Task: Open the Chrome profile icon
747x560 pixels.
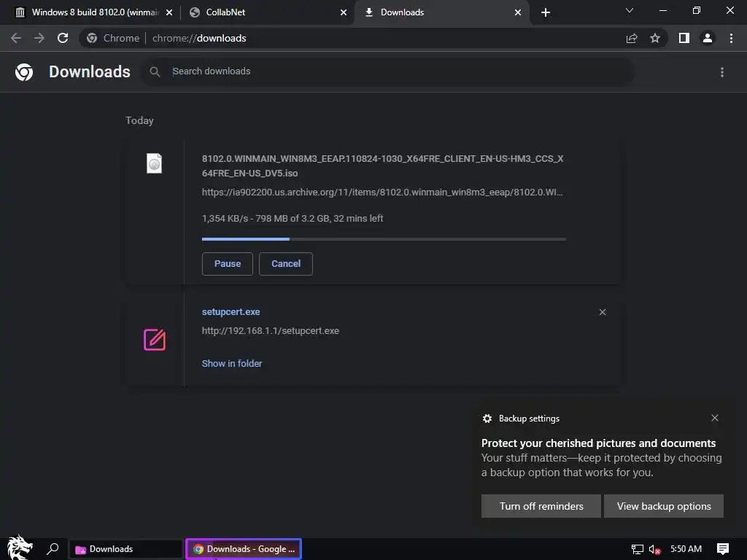Action: 708,38
